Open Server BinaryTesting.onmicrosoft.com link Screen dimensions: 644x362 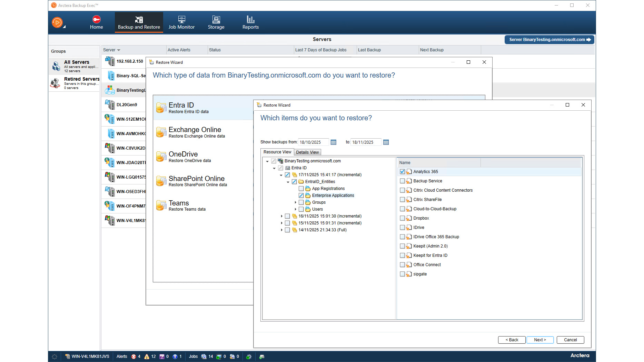(549, 39)
